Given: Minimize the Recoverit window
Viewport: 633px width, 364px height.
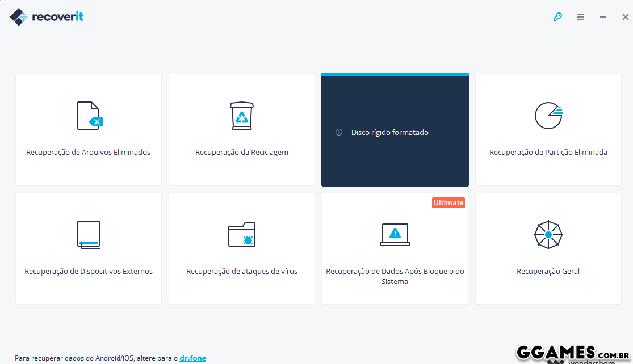Looking at the screenshot, I should [603, 17].
